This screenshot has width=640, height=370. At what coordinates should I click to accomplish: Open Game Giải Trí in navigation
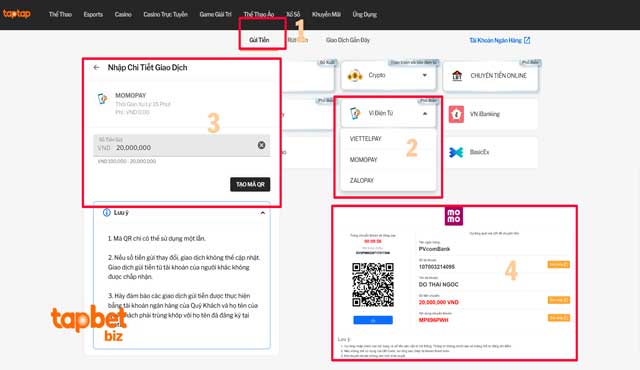click(x=215, y=14)
